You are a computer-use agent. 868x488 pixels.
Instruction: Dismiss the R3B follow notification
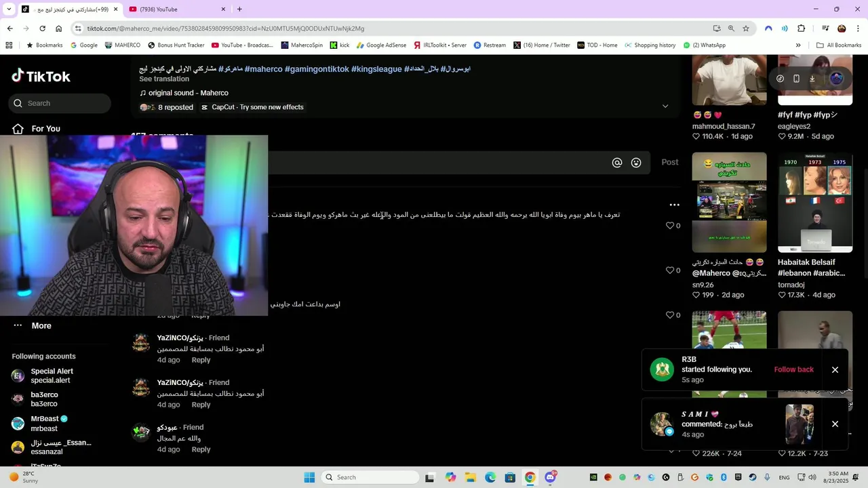835,369
